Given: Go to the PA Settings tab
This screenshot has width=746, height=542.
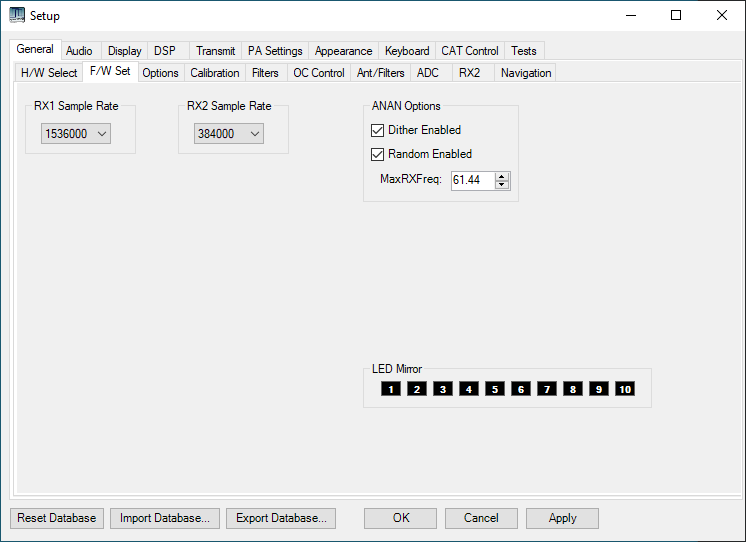Looking at the screenshot, I should pos(275,51).
